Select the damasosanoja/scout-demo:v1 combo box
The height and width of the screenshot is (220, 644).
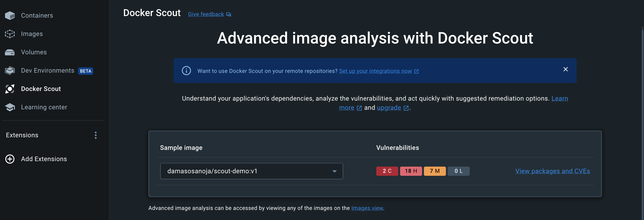[251, 171]
